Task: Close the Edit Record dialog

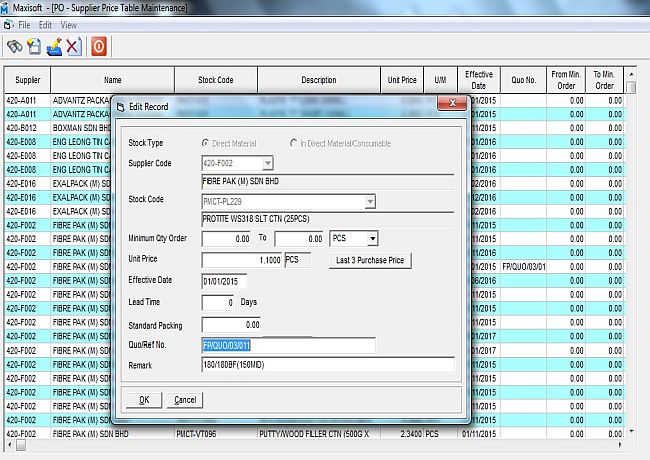Action: 452,104
